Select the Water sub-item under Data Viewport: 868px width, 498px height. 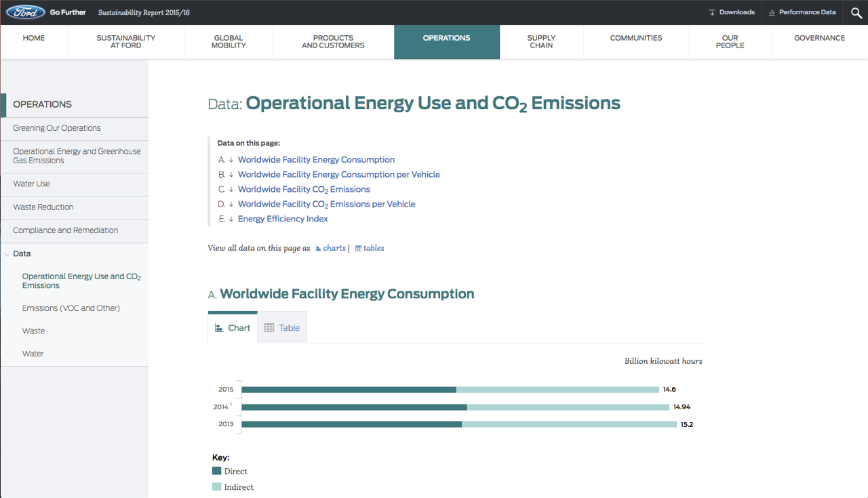pos(33,354)
